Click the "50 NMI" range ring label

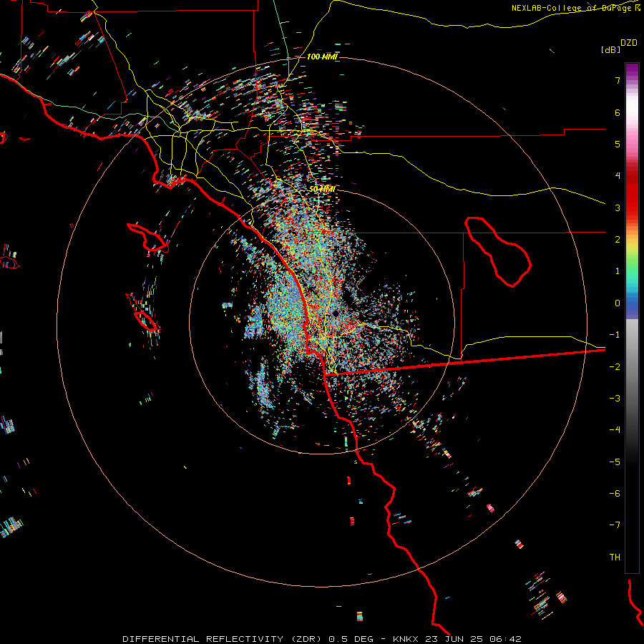(323, 190)
